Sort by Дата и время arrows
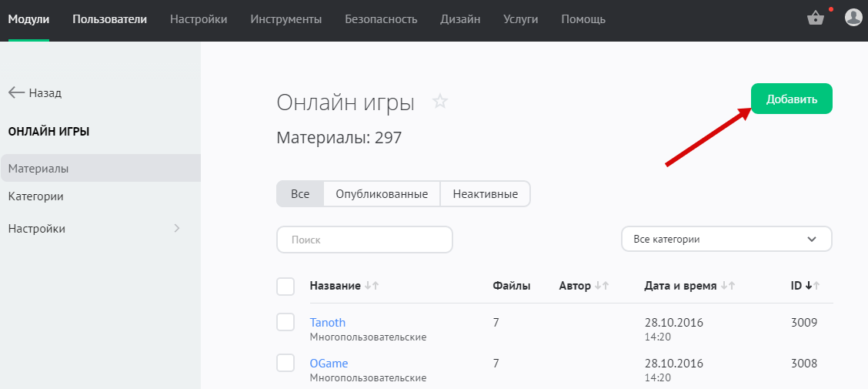This screenshot has width=868, height=389. pyautogui.click(x=727, y=286)
